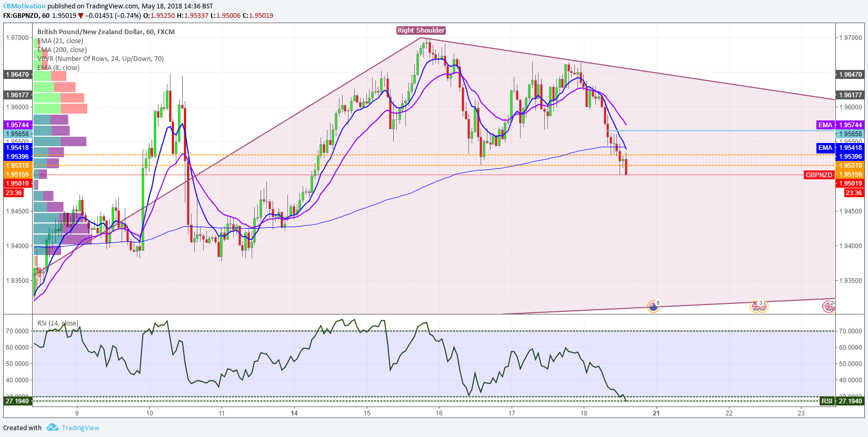The image size is (868, 437).
Task: Click the red GBPNZD price tag
Action: [819, 175]
